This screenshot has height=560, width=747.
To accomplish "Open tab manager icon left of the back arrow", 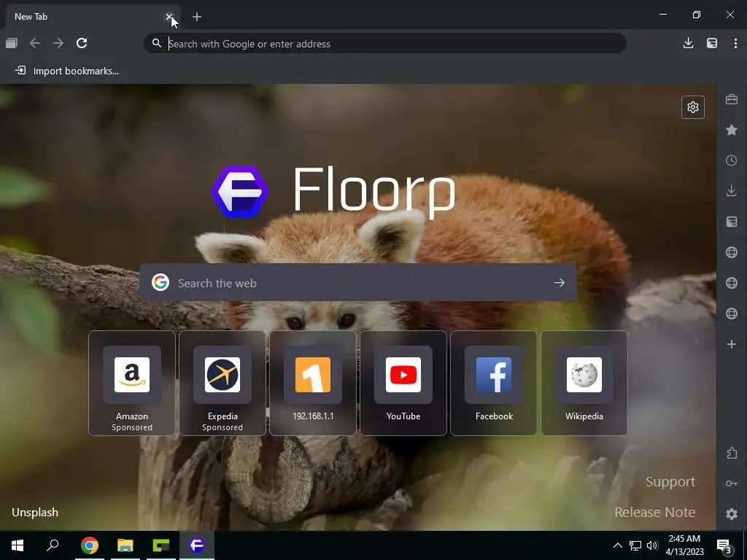I will [12, 43].
